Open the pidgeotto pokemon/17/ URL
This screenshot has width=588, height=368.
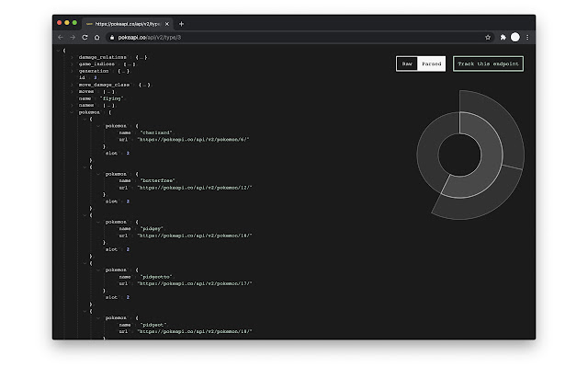[195, 283]
